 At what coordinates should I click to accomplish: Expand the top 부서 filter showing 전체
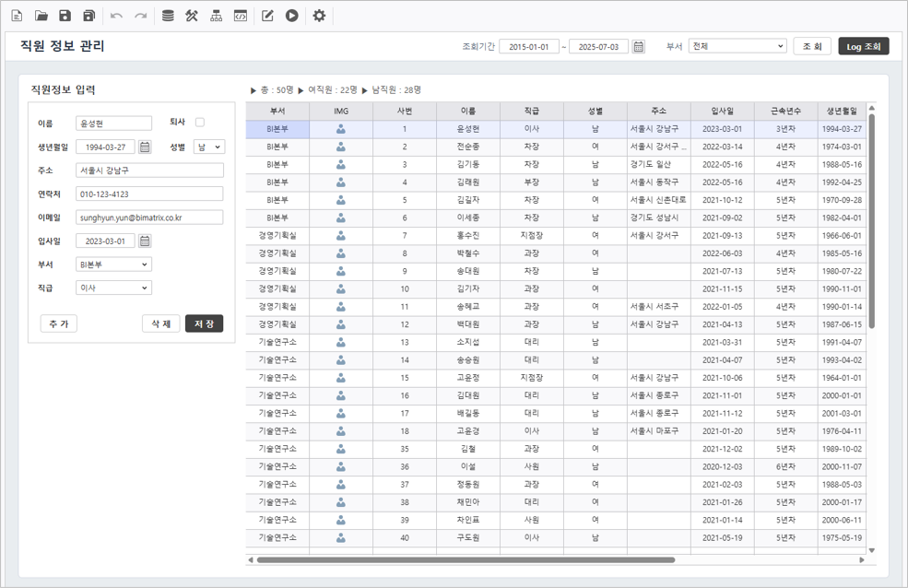pos(737,46)
